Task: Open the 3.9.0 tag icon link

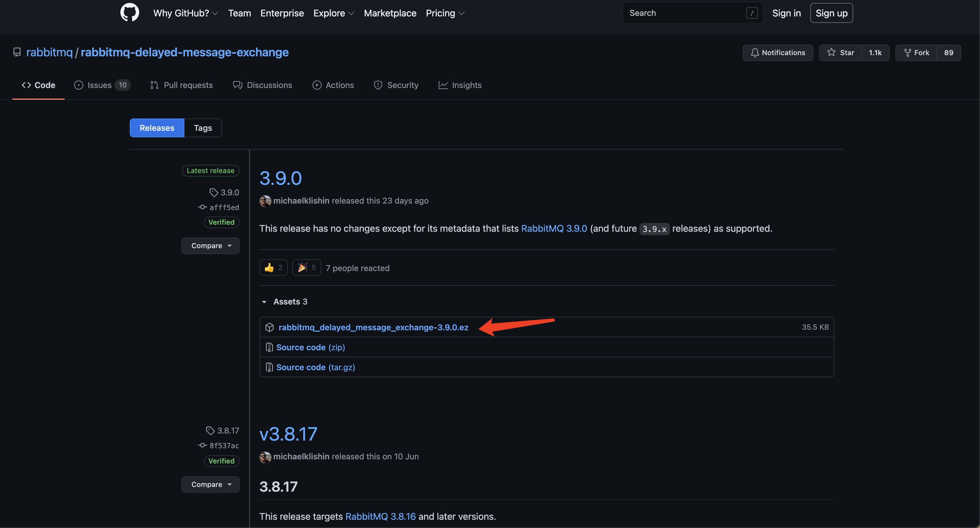Action: tap(224, 192)
